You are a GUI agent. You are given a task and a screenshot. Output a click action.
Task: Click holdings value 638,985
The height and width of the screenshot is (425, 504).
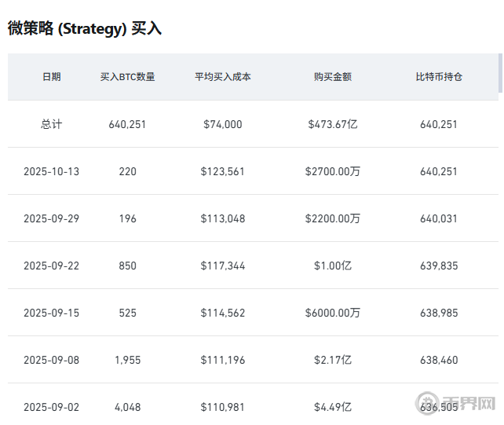point(439,313)
